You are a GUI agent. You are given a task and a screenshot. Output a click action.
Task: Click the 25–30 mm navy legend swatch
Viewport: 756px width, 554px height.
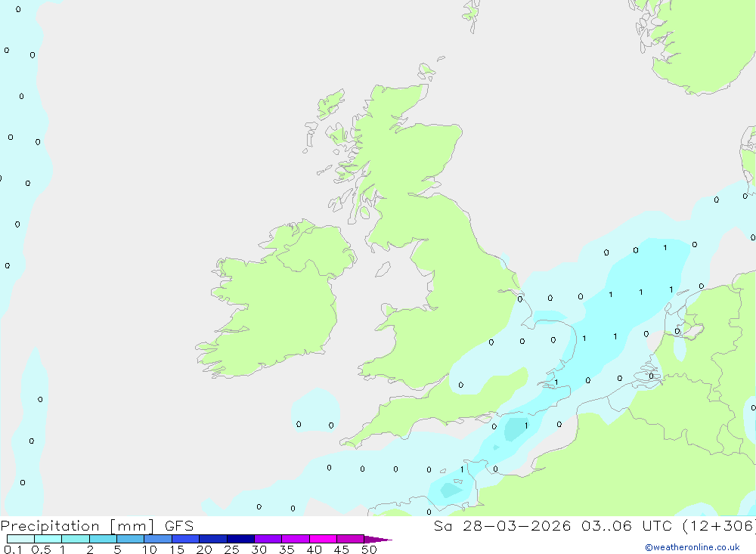point(240,539)
